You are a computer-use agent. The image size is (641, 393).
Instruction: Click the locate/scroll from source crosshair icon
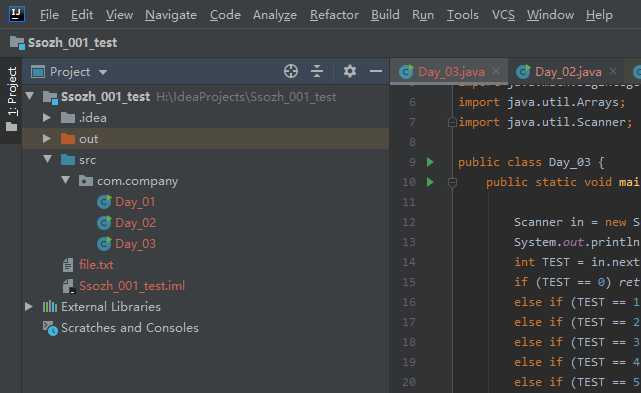pyautogui.click(x=291, y=72)
